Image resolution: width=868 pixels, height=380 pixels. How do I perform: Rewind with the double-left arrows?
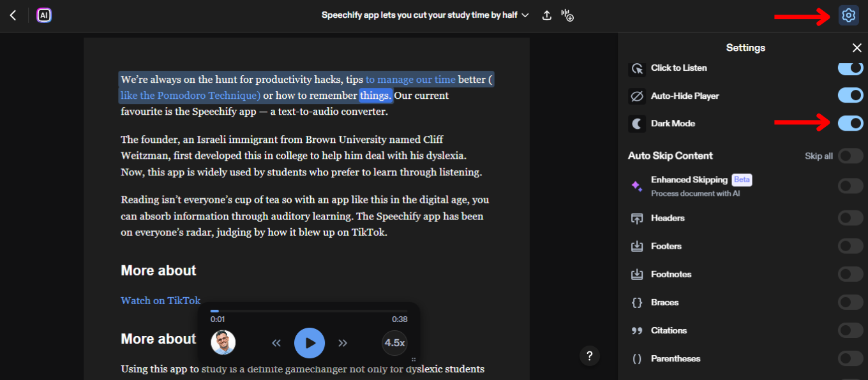[276, 343]
